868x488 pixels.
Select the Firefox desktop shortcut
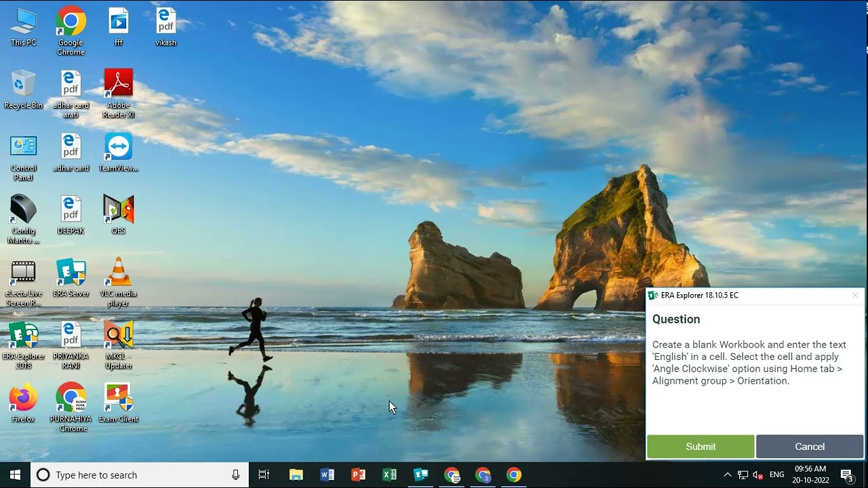pyautogui.click(x=23, y=403)
